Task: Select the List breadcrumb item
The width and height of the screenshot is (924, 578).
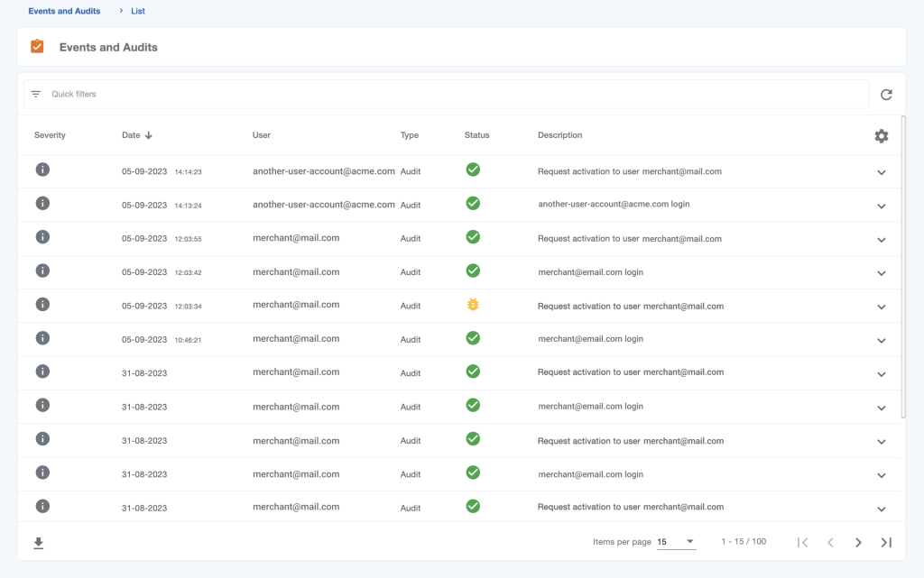Action: click(137, 11)
